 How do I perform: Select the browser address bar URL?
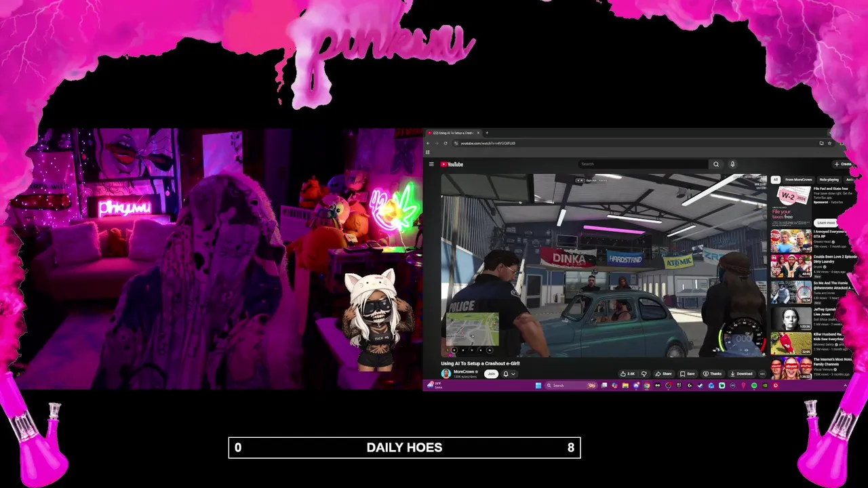pos(488,143)
